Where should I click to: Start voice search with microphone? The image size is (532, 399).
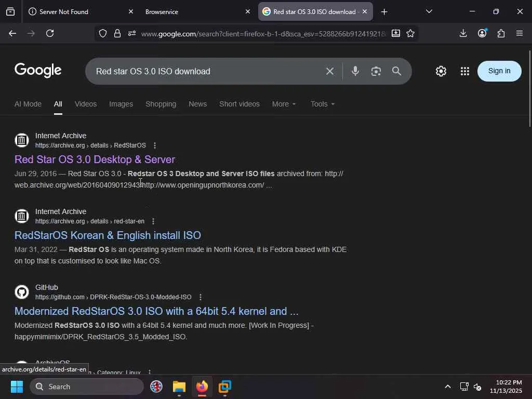tap(355, 71)
